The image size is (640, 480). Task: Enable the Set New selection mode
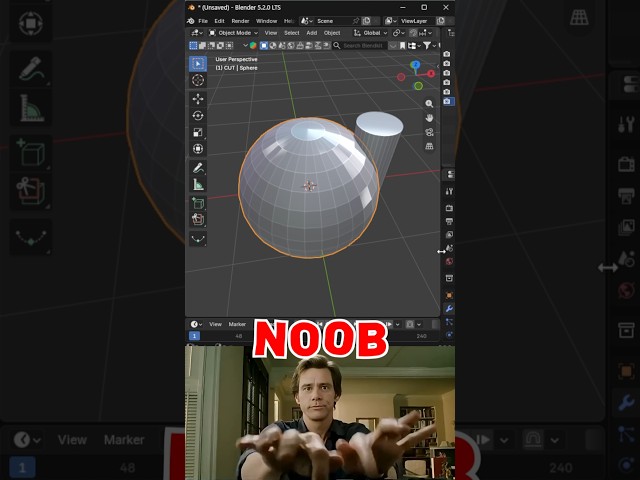point(193,45)
